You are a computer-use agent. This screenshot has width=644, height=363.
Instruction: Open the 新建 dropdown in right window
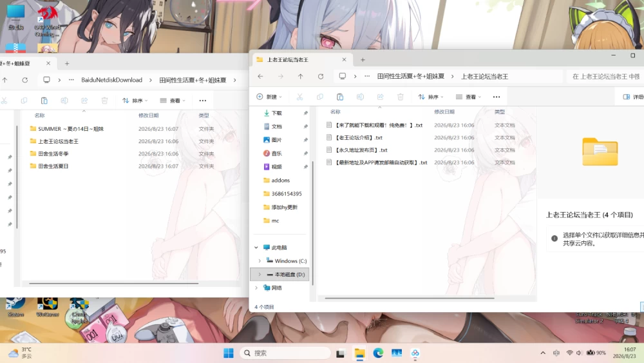[269, 97]
